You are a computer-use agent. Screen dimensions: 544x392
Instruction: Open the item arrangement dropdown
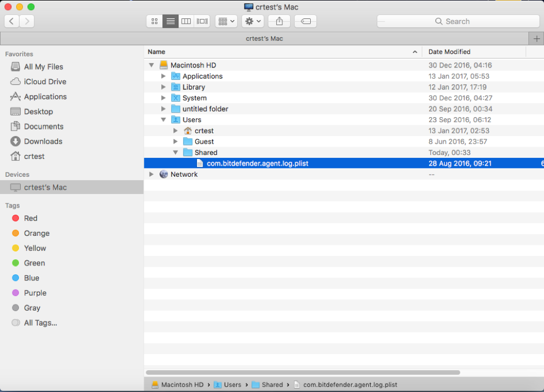(226, 21)
